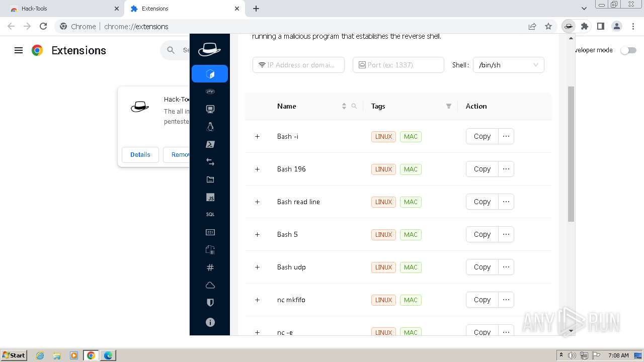Click the popup vertical scrollbar thumb
The width and height of the screenshot is (644, 362).
point(571,154)
